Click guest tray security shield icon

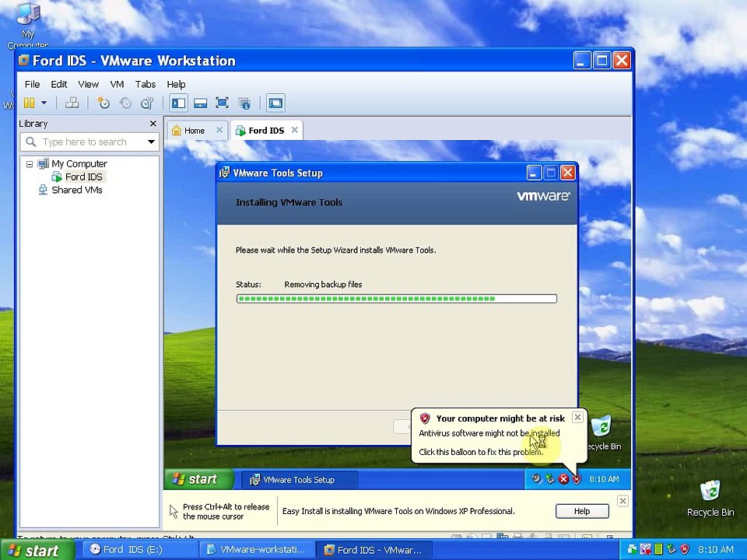[576, 479]
